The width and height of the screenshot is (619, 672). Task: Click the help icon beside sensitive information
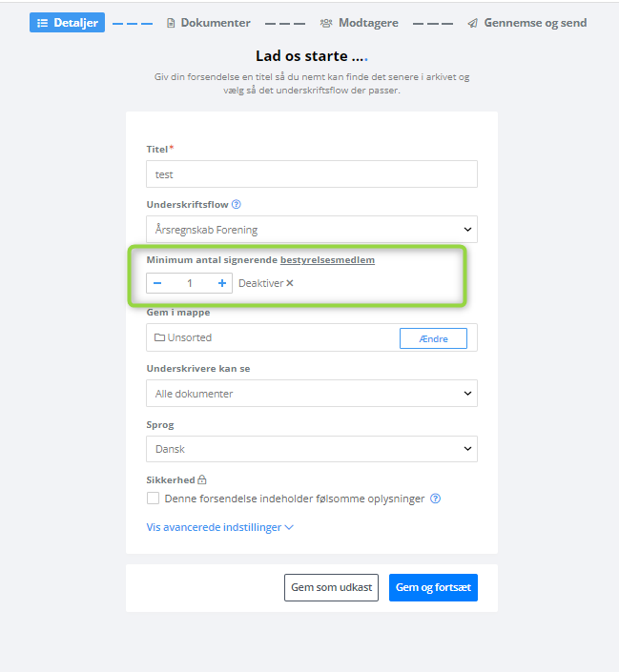coord(436,499)
